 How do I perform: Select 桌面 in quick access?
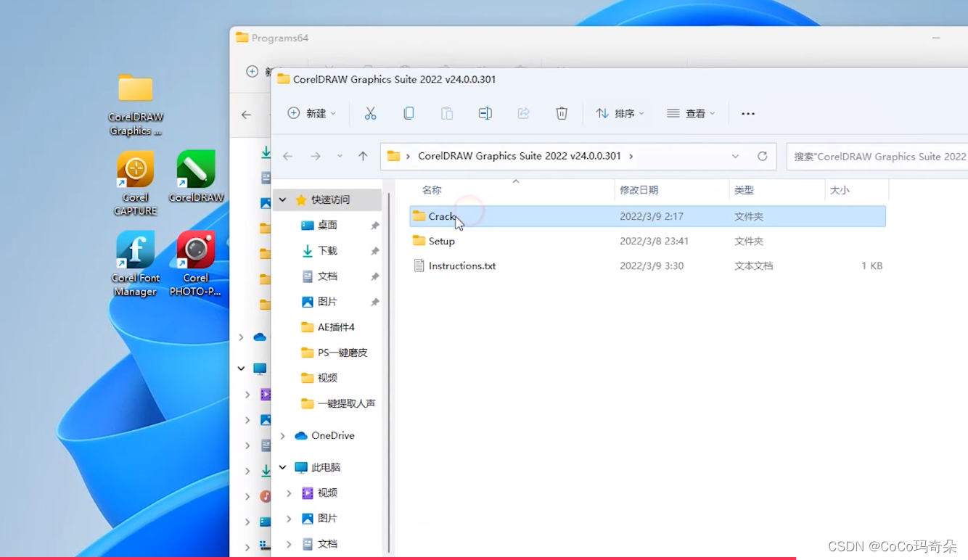pos(327,226)
